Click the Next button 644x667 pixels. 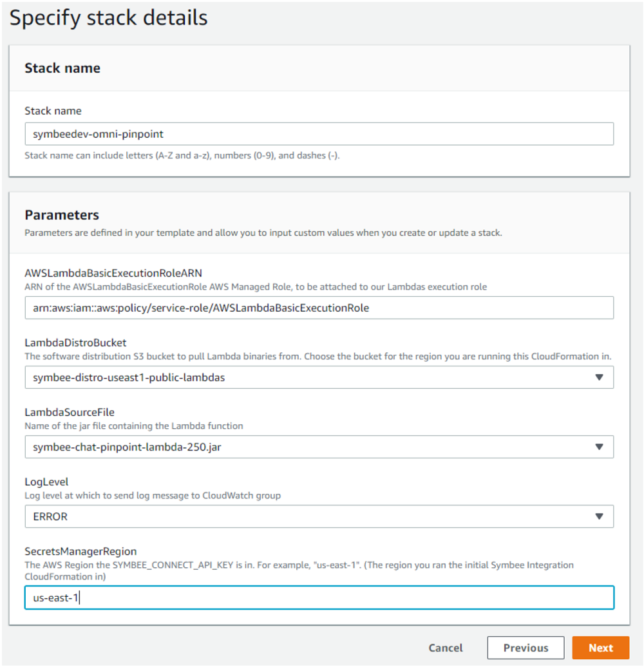(600, 648)
